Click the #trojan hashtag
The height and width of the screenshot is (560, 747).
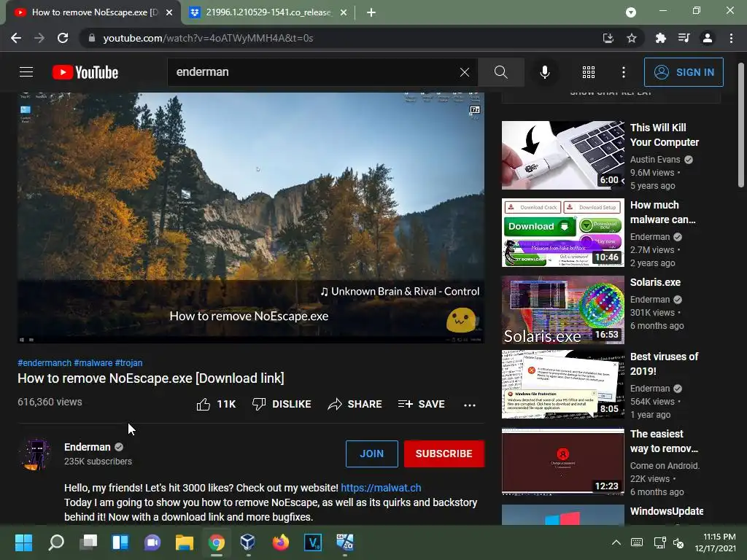tap(128, 363)
